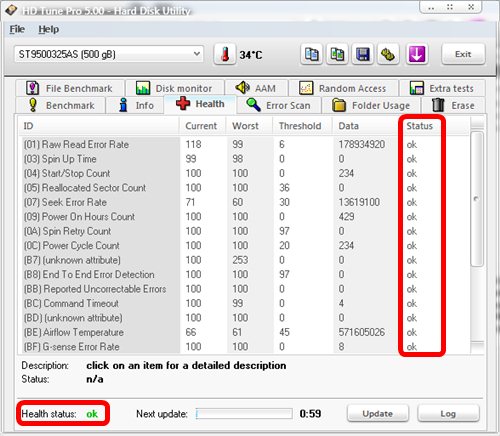Click the Status column header
Image resolution: width=500 pixels, height=436 pixels.
tap(419, 126)
